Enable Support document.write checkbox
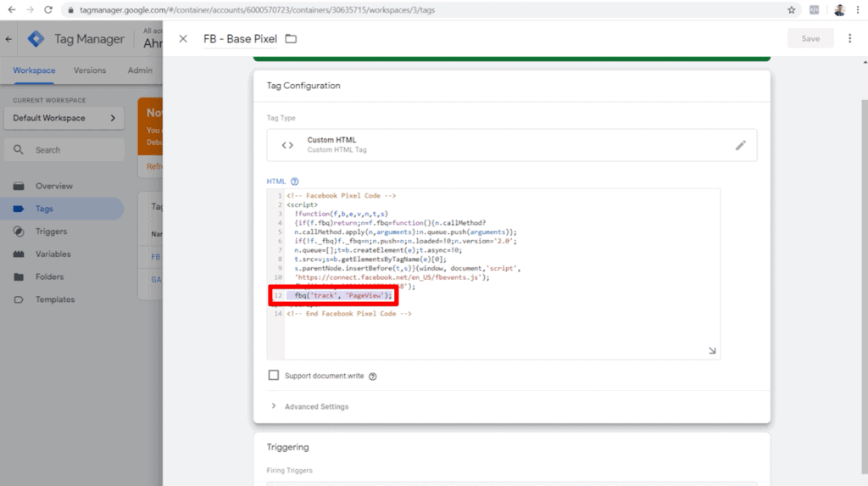Image resolution: width=868 pixels, height=486 pixels. 274,375
